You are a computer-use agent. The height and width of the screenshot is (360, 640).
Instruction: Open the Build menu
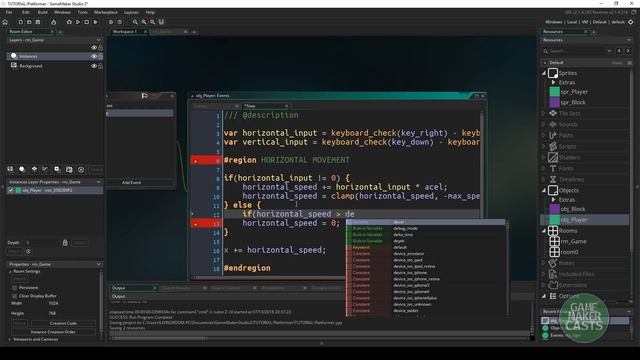click(42, 12)
